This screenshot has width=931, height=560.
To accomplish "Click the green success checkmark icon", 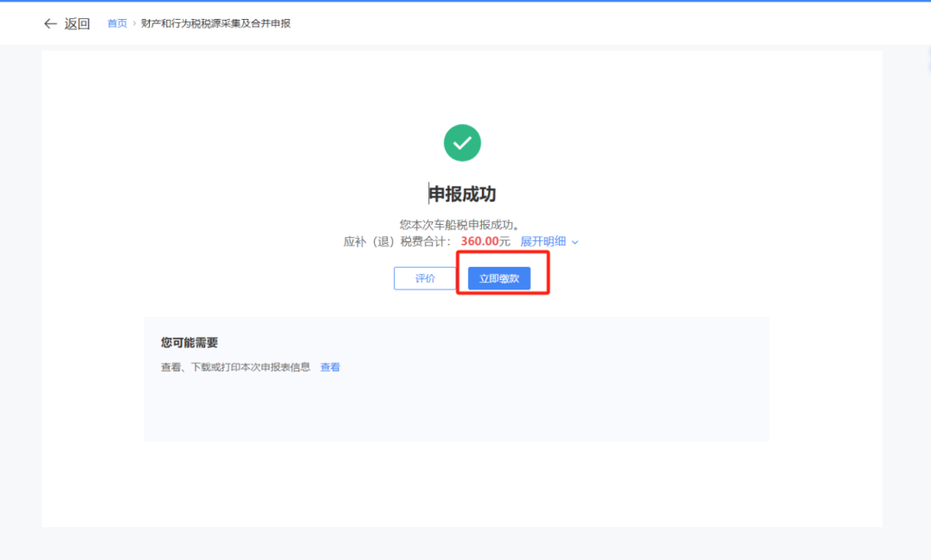I will click(x=462, y=142).
